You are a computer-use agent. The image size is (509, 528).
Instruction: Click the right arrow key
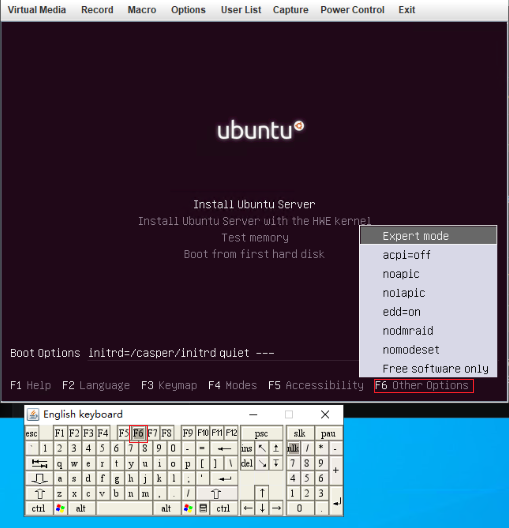[x=276, y=508]
